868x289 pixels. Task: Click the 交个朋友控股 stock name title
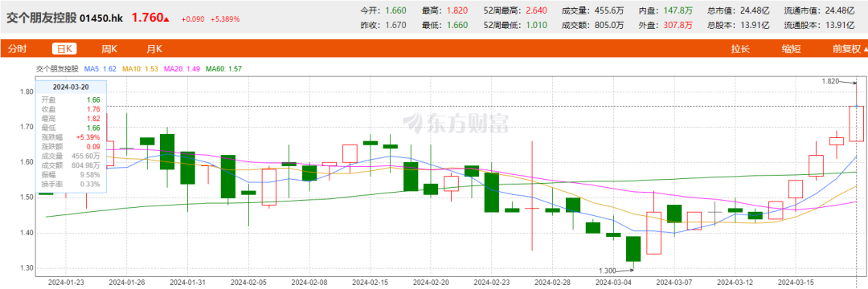(x=41, y=18)
